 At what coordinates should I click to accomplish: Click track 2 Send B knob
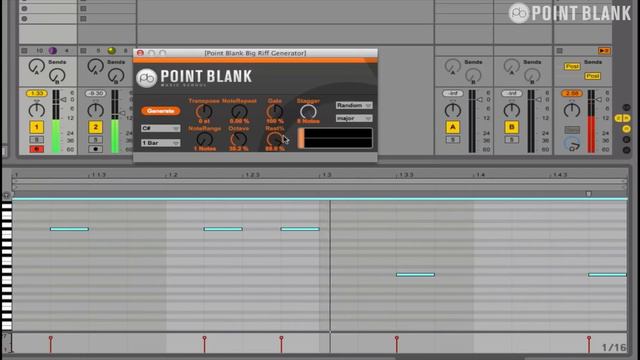click(x=116, y=76)
